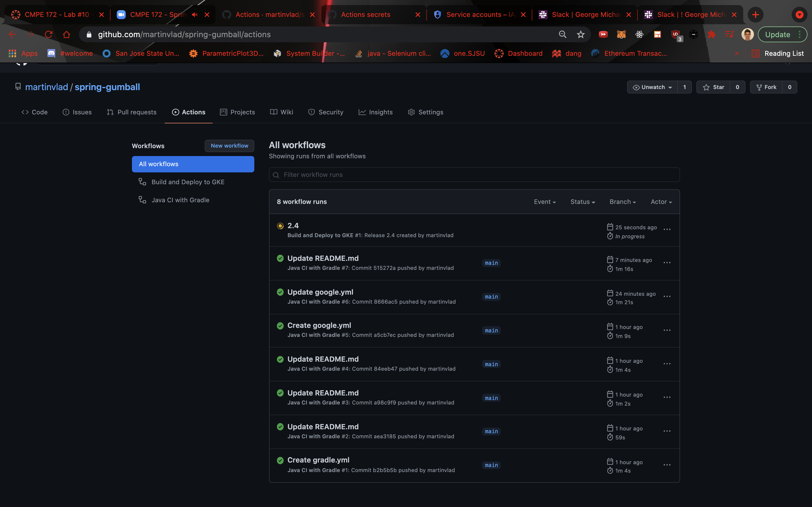Click the browser reload icon
The image size is (812, 507).
click(x=48, y=34)
